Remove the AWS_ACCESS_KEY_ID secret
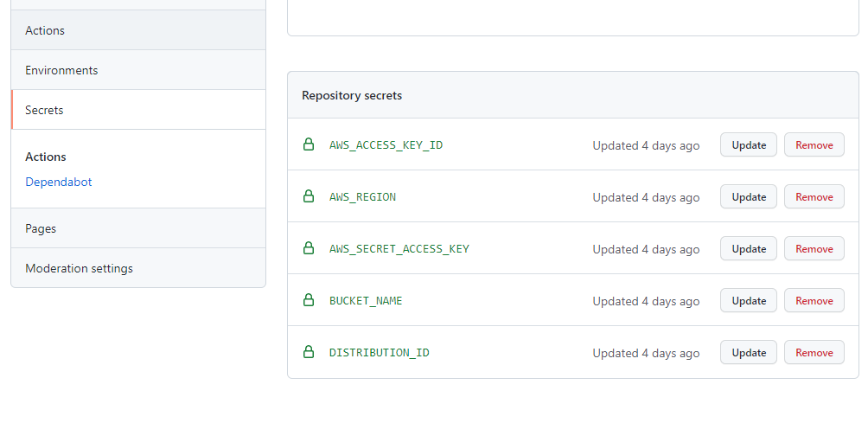The image size is (868, 442). tap(814, 145)
